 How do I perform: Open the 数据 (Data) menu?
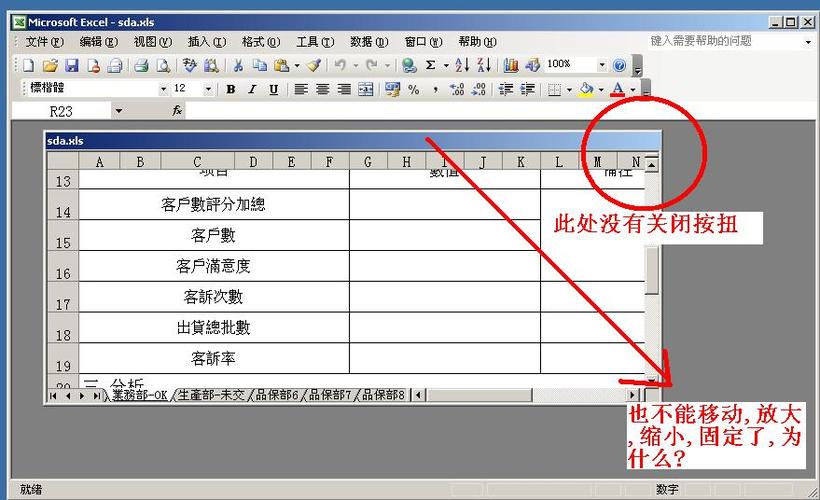pyautogui.click(x=369, y=42)
